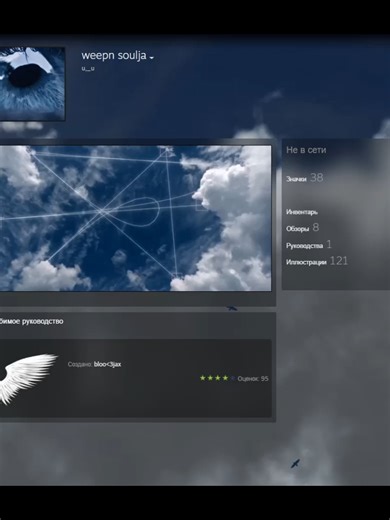
Task: Open the Руководства guides link
Action: click(x=304, y=246)
